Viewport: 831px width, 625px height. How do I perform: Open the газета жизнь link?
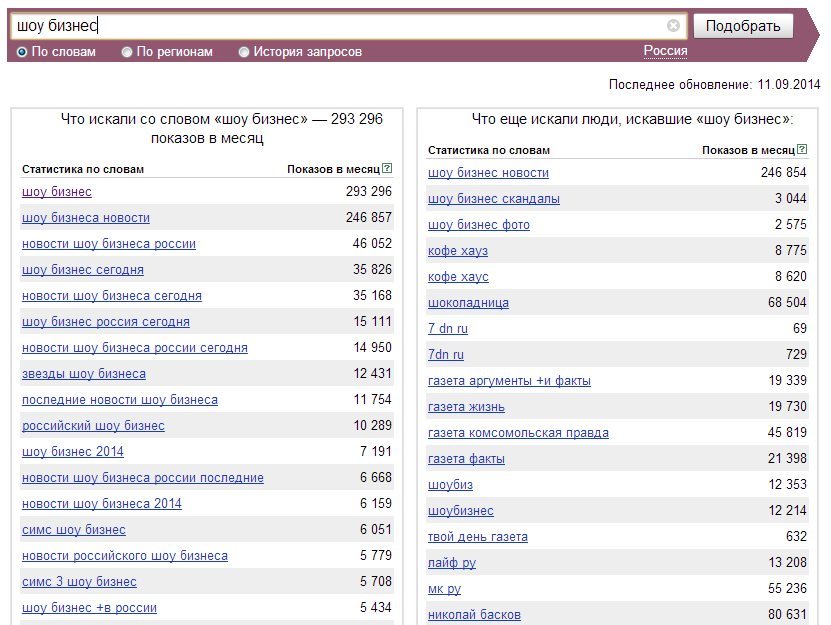466,406
